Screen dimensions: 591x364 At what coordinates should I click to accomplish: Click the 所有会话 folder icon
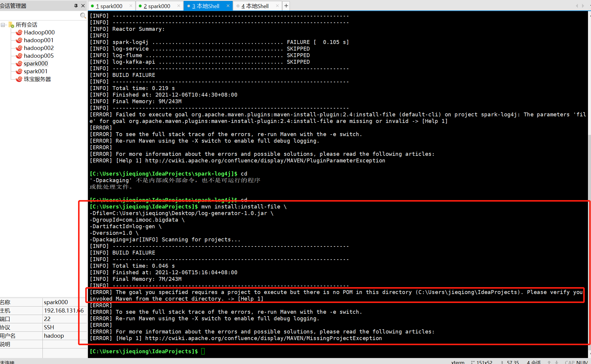pyautogui.click(x=11, y=25)
